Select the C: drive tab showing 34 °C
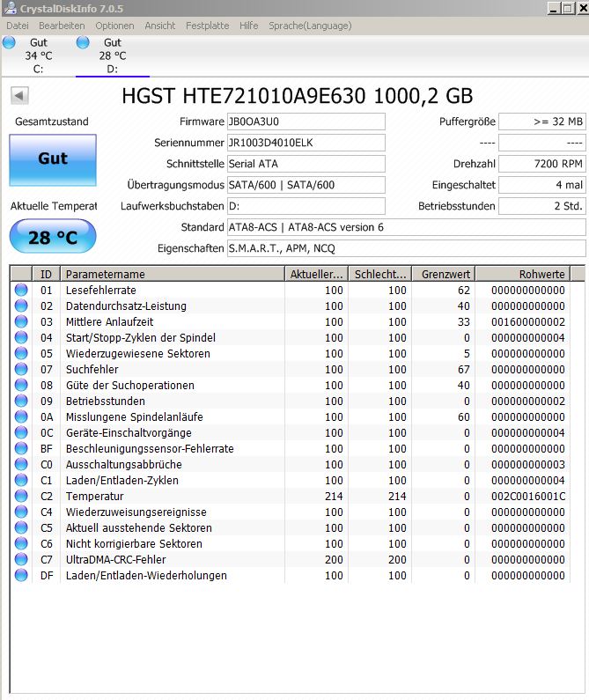This screenshot has height=700, width=589. pos(39,55)
